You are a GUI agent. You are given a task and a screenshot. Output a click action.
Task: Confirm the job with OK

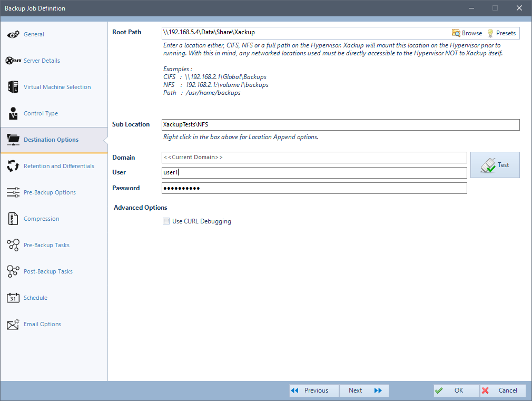[x=456, y=390]
